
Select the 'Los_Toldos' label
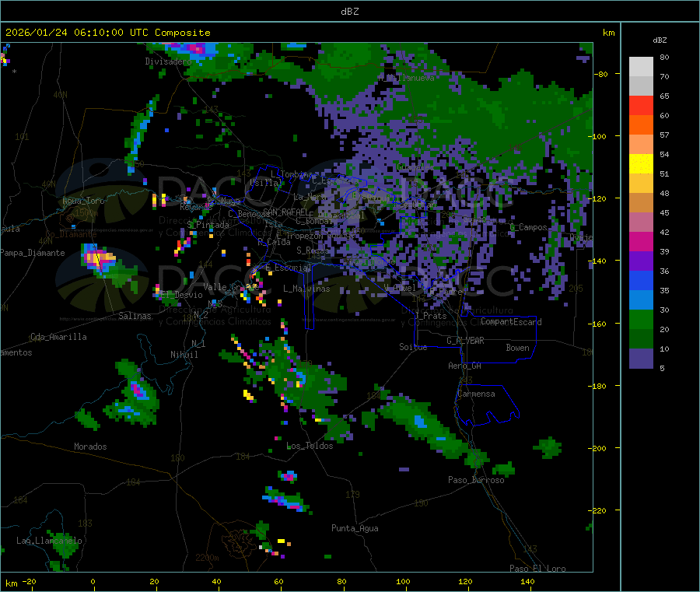pos(310,446)
